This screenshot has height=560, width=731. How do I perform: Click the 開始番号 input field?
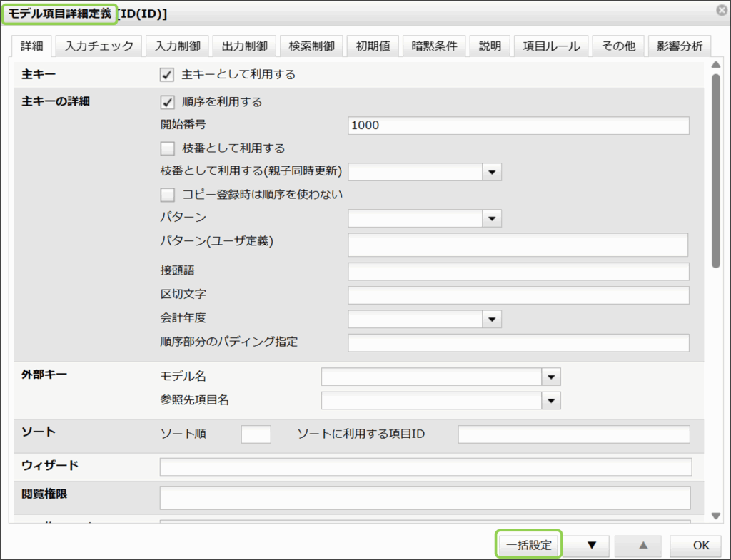pos(518,126)
